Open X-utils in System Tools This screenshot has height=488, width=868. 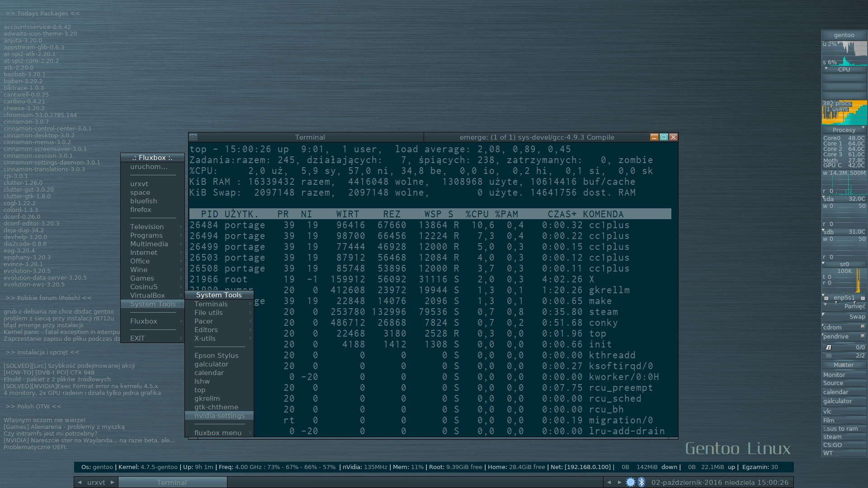(219, 338)
